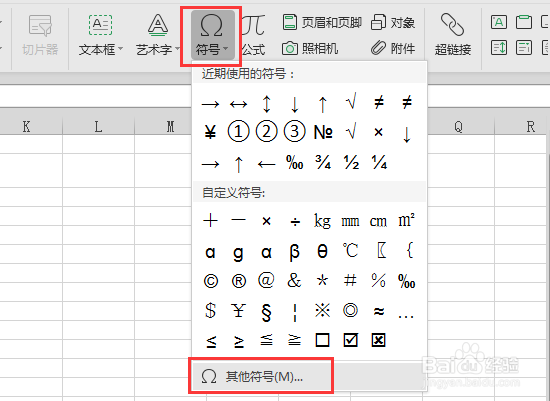
Task: Insert the { curly brace symbol
Action: (409, 250)
